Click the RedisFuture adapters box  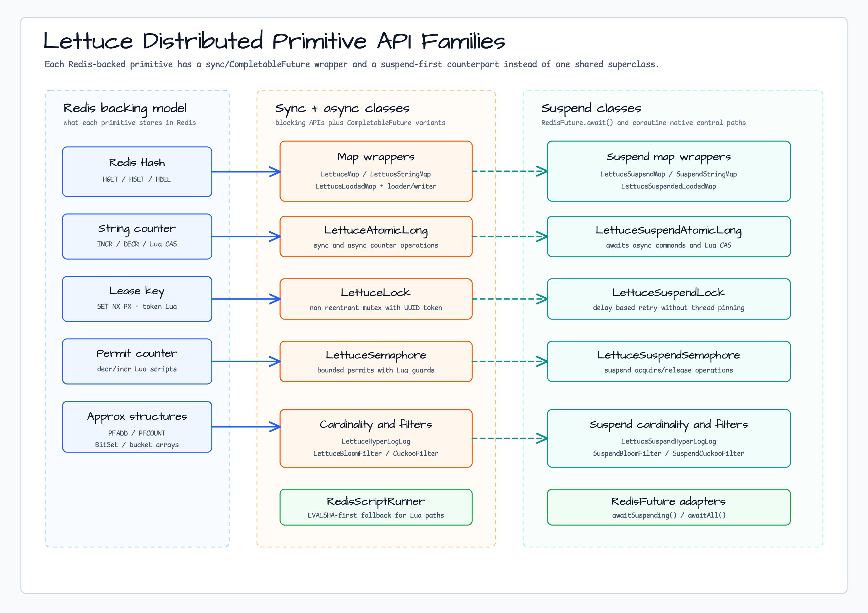669,507
